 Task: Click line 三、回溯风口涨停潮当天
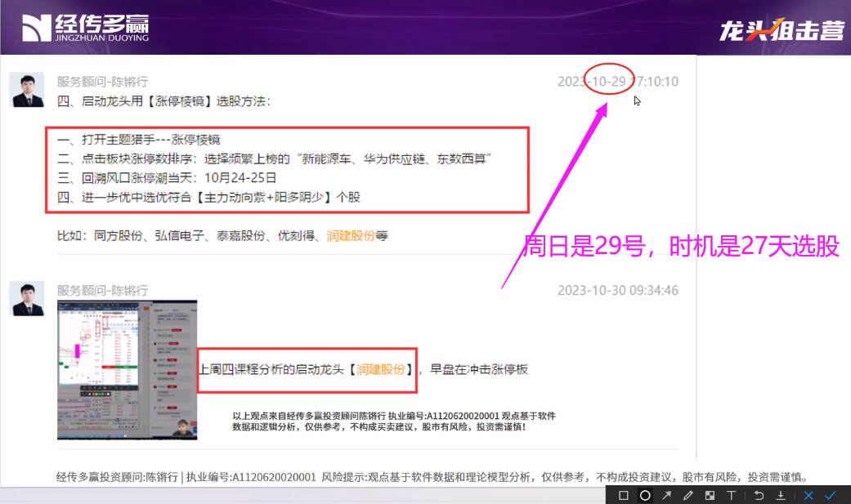click(x=167, y=178)
